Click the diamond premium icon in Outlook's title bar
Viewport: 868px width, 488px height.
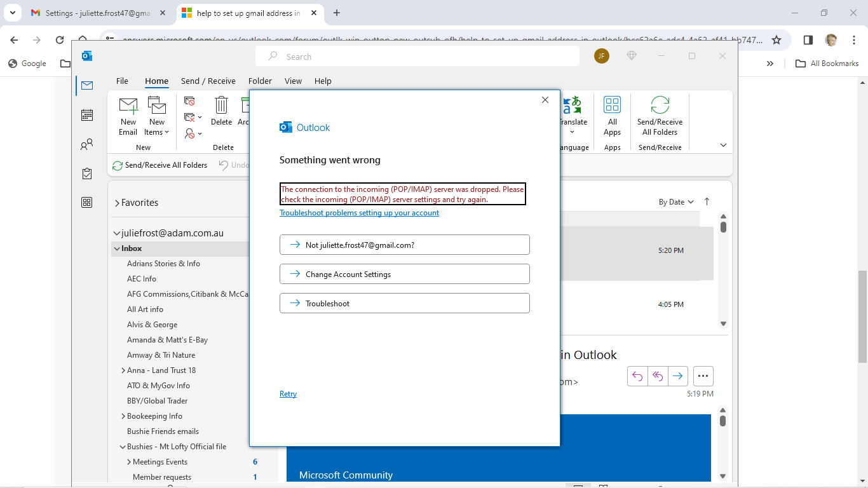[632, 56]
